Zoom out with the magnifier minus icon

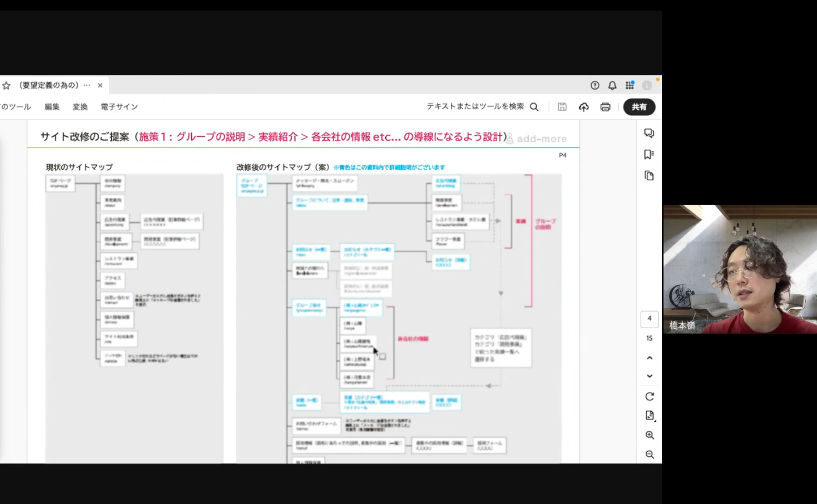pyautogui.click(x=650, y=455)
